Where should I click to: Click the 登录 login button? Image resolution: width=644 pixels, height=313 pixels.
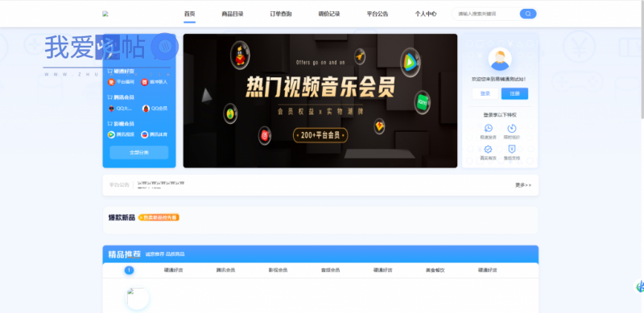tap(485, 93)
